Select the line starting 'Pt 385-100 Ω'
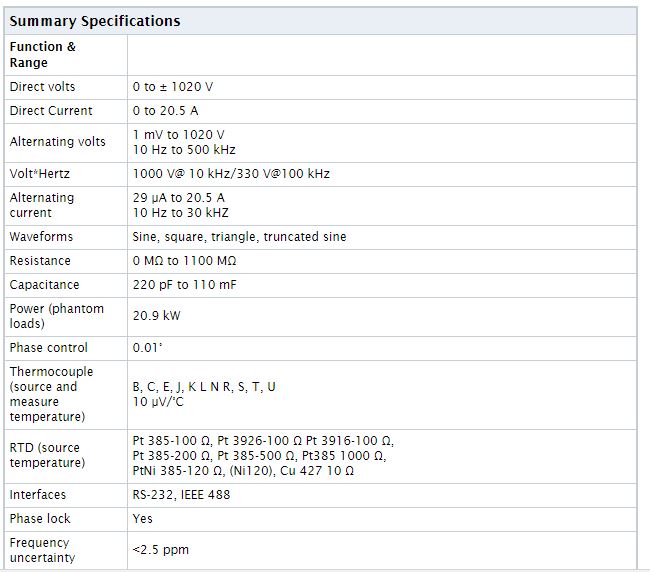 (263, 441)
